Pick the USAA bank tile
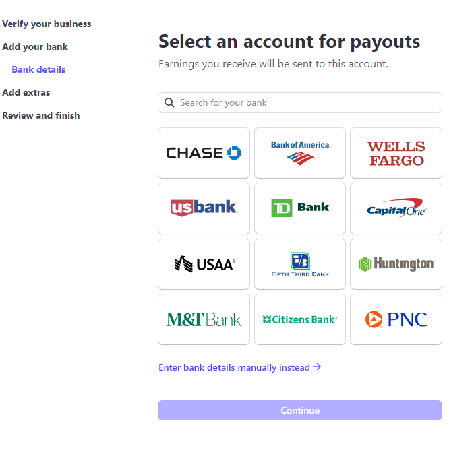This screenshot has height=469, width=476. 204,263
